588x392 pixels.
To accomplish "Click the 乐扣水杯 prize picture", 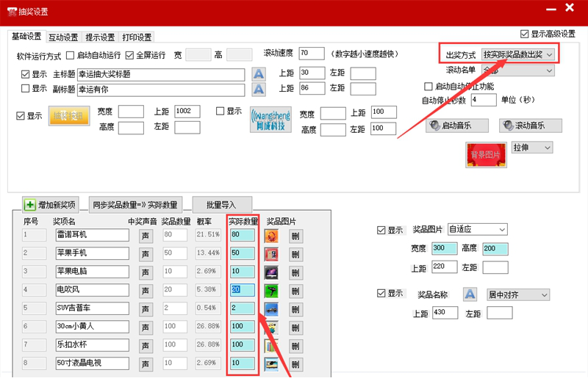I will 271,346.
